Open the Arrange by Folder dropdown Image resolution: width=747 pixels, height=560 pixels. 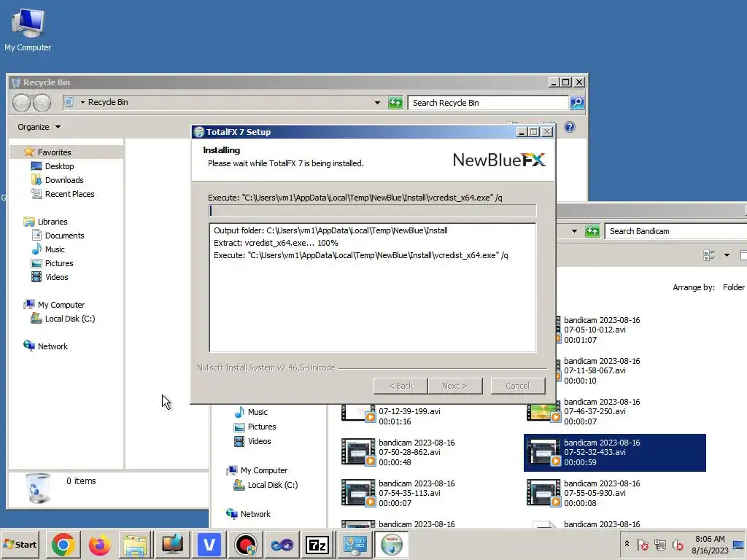pyautogui.click(x=733, y=287)
